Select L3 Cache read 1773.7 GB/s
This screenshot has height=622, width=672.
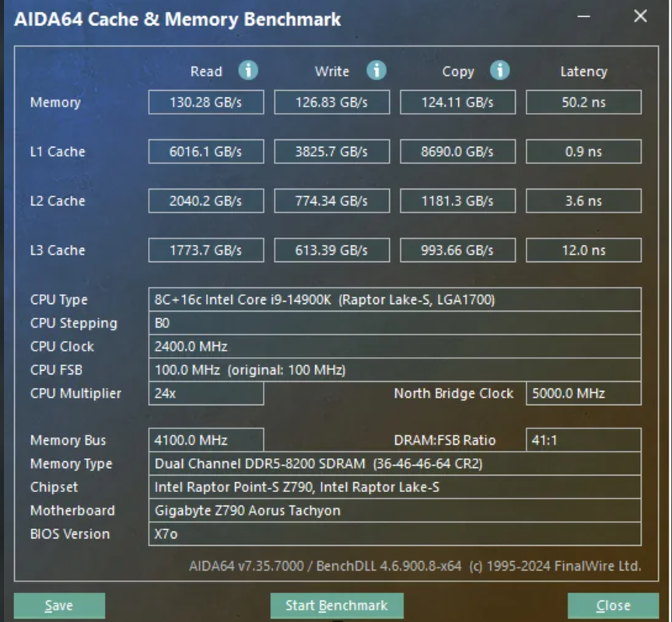[206, 250]
